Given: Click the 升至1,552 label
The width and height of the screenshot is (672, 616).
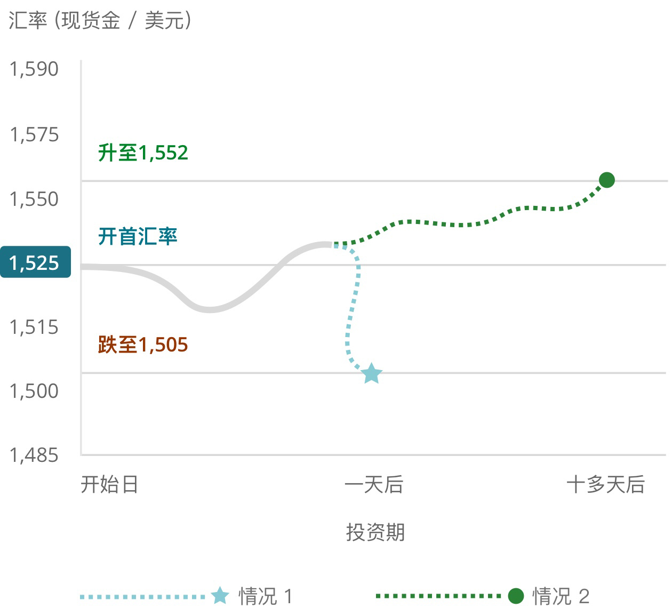Looking at the screenshot, I should pyautogui.click(x=143, y=153).
